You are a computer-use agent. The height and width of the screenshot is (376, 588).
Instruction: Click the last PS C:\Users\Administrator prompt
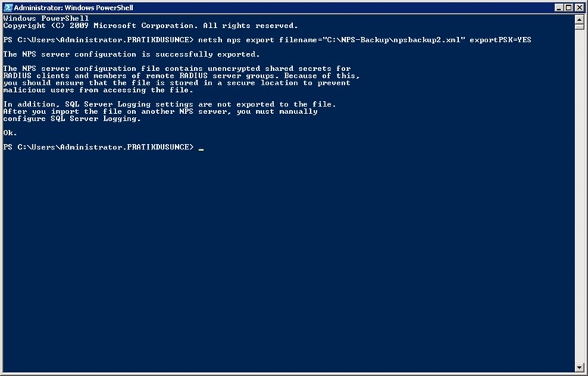pyautogui.click(x=99, y=147)
